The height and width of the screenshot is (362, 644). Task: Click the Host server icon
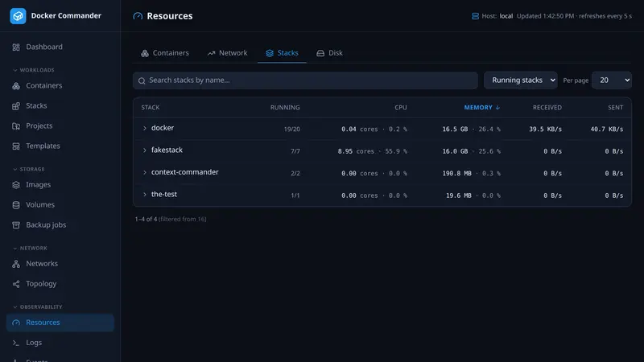click(475, 16)
